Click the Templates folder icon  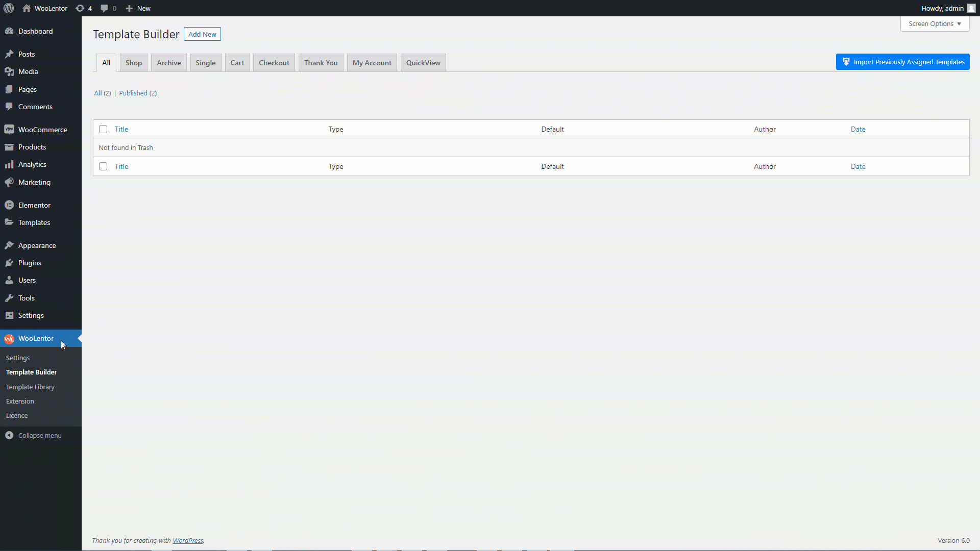click(x=9, y=222)
